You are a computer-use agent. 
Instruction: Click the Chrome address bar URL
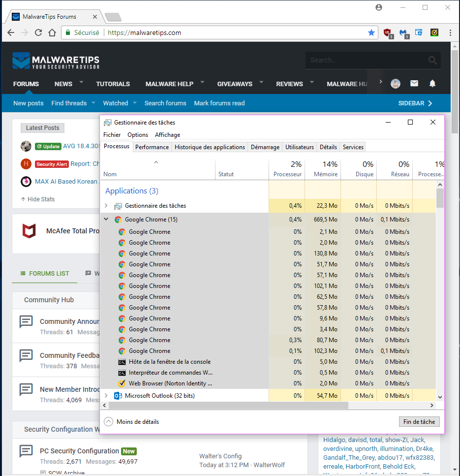tap(145, 33)
